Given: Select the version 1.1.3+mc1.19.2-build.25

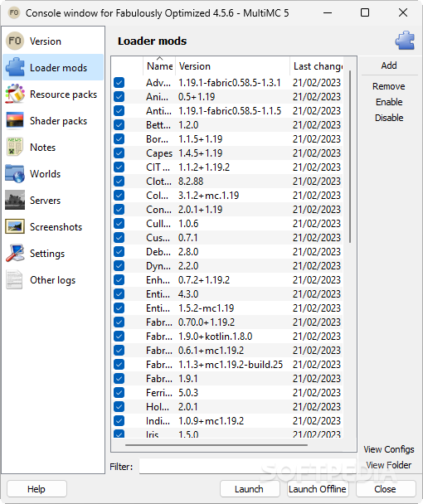Looking at the screenshot, I should (231, 365).
